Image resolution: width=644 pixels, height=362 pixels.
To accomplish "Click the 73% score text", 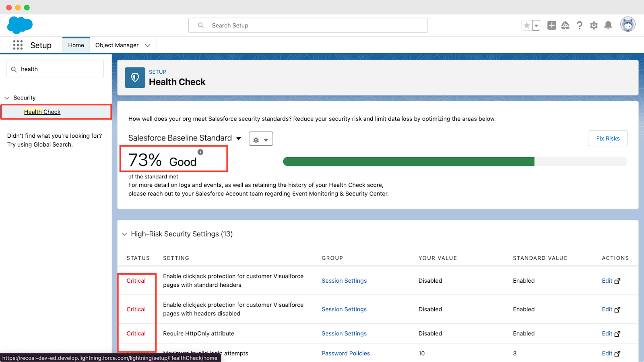I will click(x=145, y=160).
